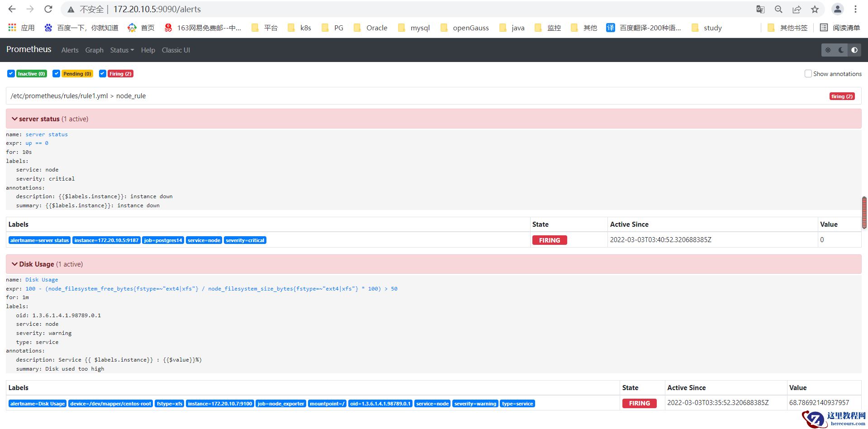Screen dimensions: 868x429
Task: Uncheck the Inactive alerts filter checkbox
Action: tap(11, 74)
